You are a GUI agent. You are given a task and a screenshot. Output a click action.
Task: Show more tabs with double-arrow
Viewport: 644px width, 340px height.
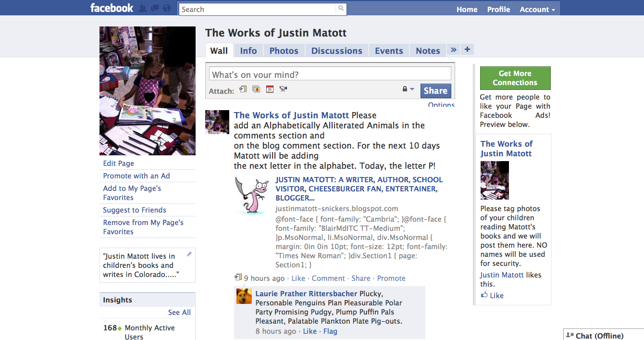(x=453, y=50)
